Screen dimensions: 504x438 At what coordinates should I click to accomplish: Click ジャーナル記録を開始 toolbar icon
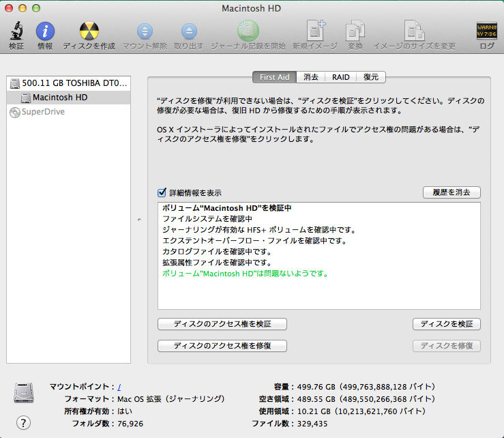tap(248, 31)
